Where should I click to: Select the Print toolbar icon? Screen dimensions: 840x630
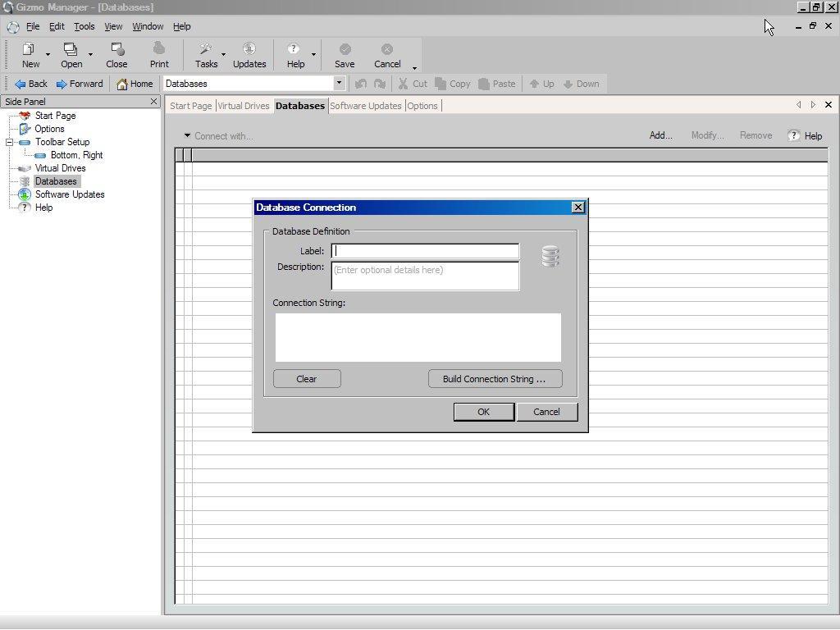click(158, 49)
